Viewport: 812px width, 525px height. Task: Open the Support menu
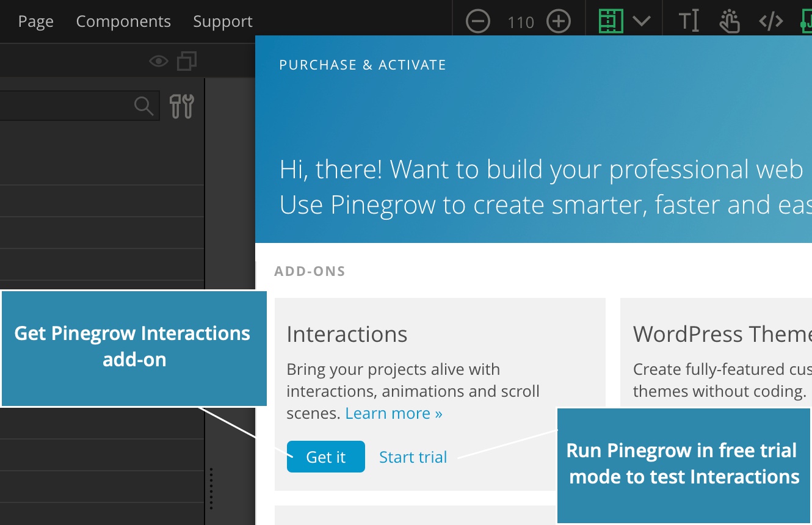[223, 21]
